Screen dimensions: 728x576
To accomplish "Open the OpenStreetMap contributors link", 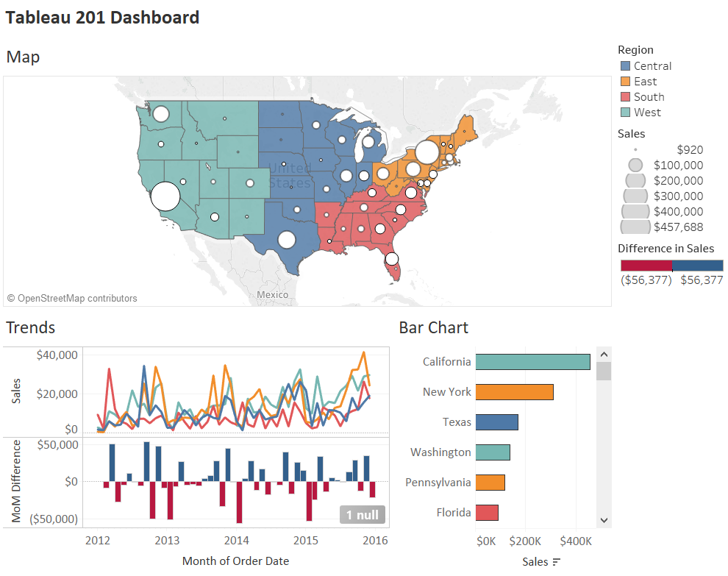I will tap(71, 298).
